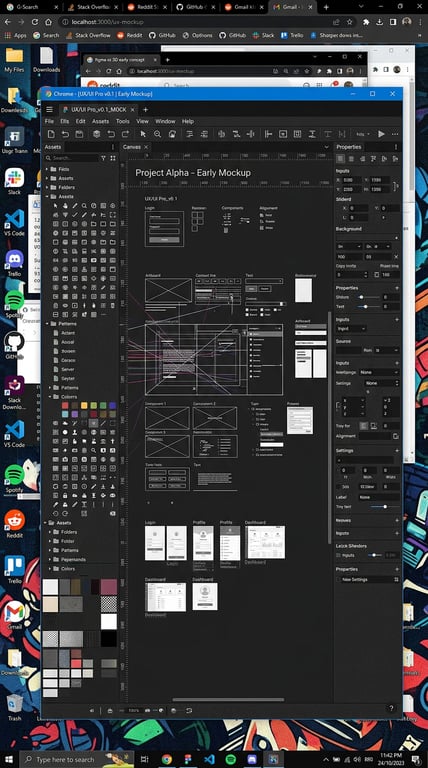Open the Inpid dropdown under Inputs
Image resolution: width=428 pixels, height=768 pixels.
(351, 329)
